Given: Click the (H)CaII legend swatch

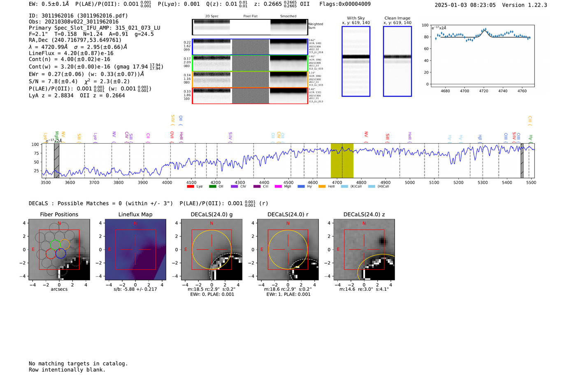Looking at the screenshot, I should coord(372,187).
